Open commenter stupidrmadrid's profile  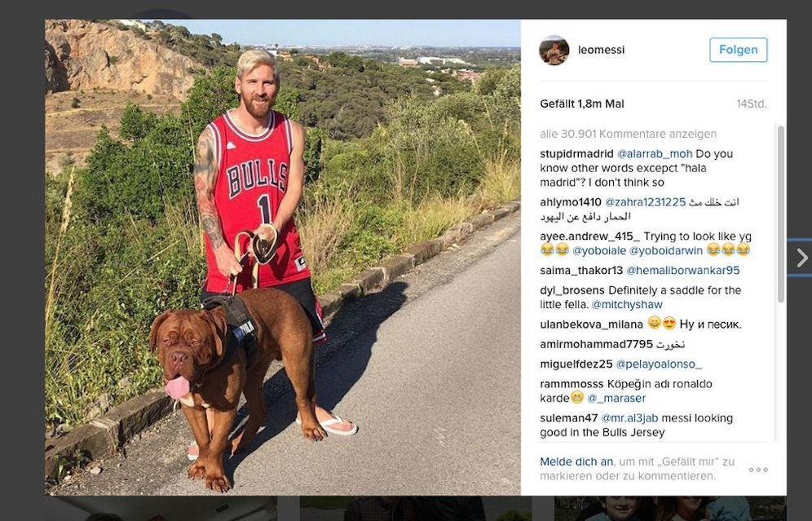(576, 154)
